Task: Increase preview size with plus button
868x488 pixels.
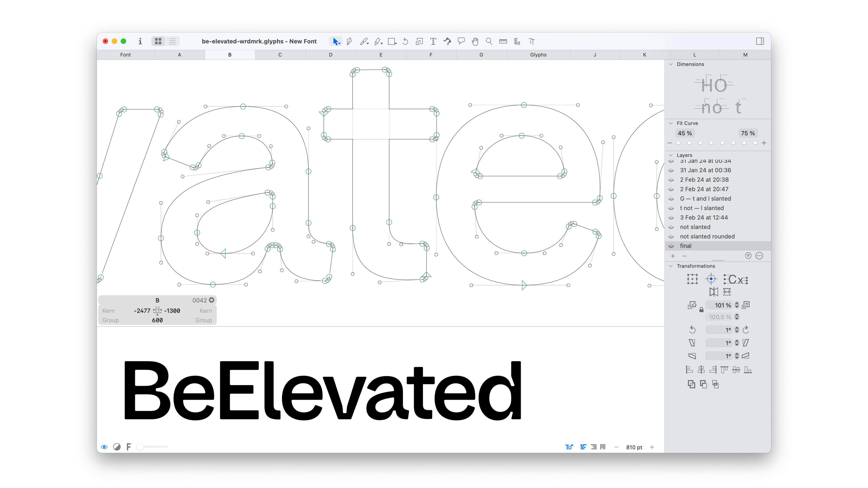Action: click(652, 447)
